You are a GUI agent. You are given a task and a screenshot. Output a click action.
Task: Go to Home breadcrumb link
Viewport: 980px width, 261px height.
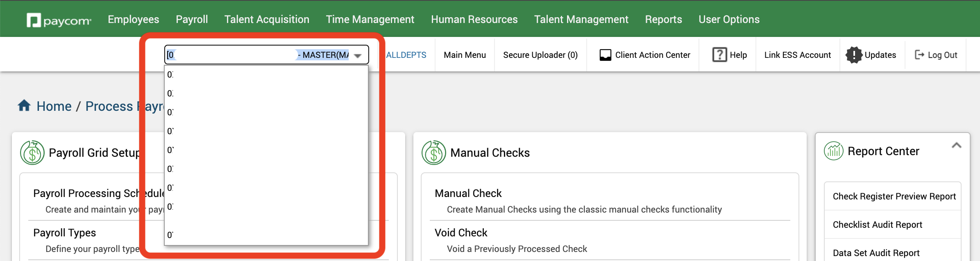pos(54,106)
